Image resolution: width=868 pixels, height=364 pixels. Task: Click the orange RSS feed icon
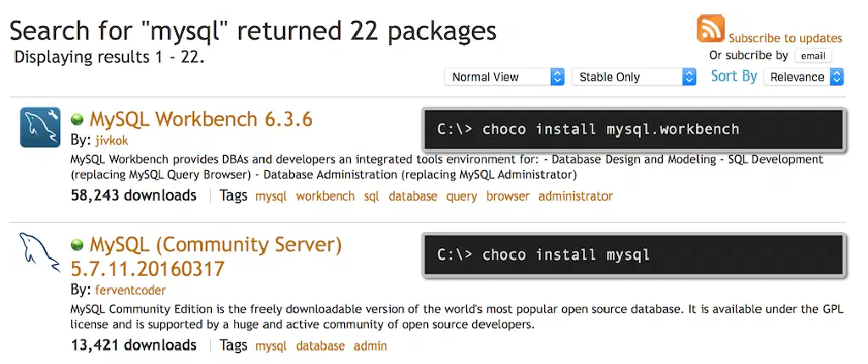(x=710, y=29)
